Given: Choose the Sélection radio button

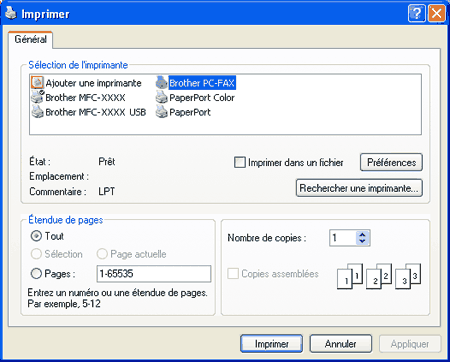Looking at the screenshot, I should point(36,254).
